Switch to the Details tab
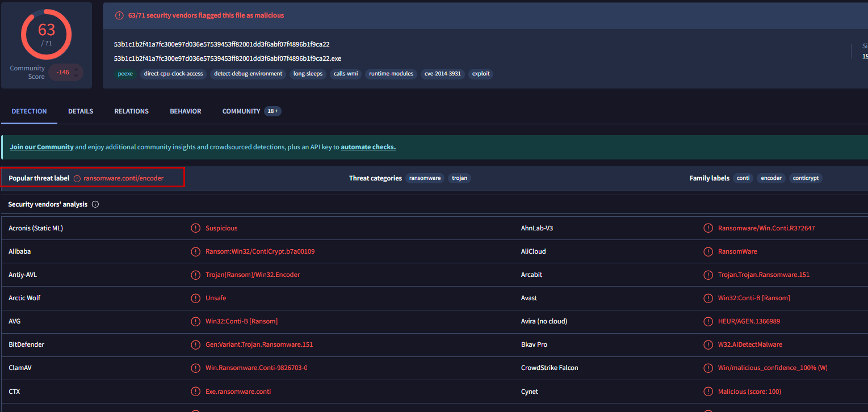This screenshot has width=868, height=412. pyautogui.click(x=81, y=111)
